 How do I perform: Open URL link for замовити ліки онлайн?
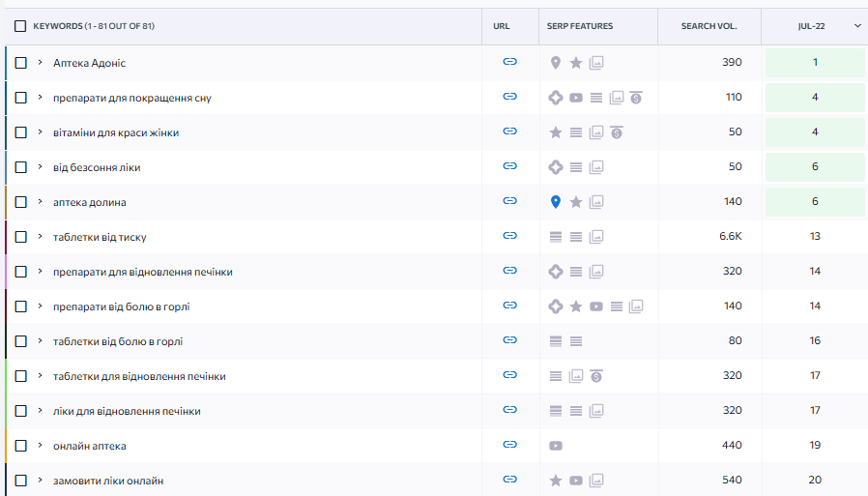point(509,480)
